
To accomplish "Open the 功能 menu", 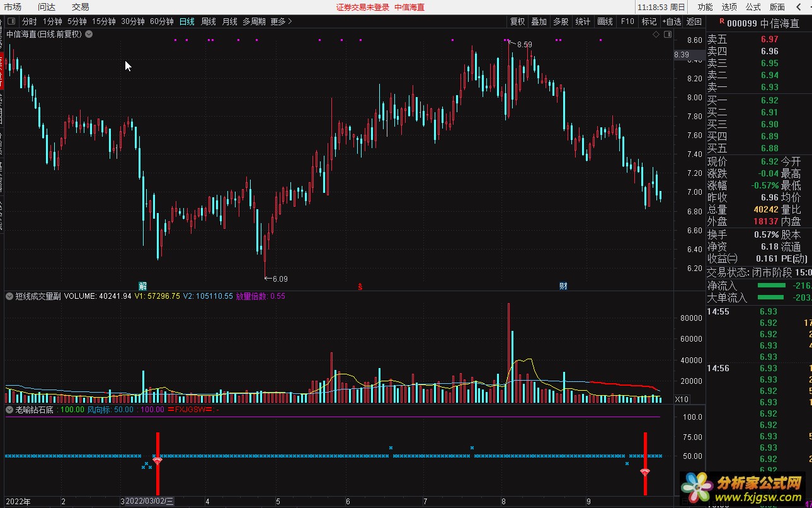I will 705,7.
